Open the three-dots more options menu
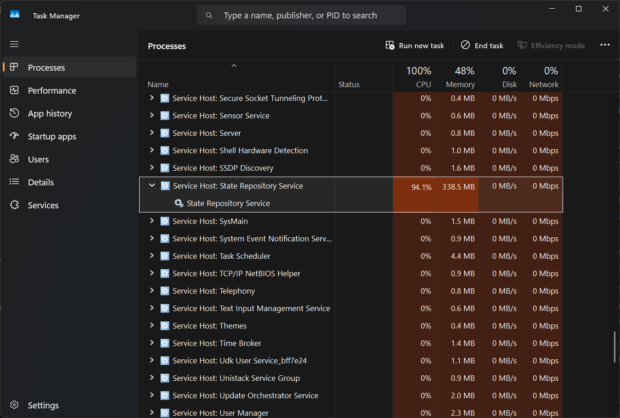The width and height of the screenshot is (620, 418). coord(605,45)
